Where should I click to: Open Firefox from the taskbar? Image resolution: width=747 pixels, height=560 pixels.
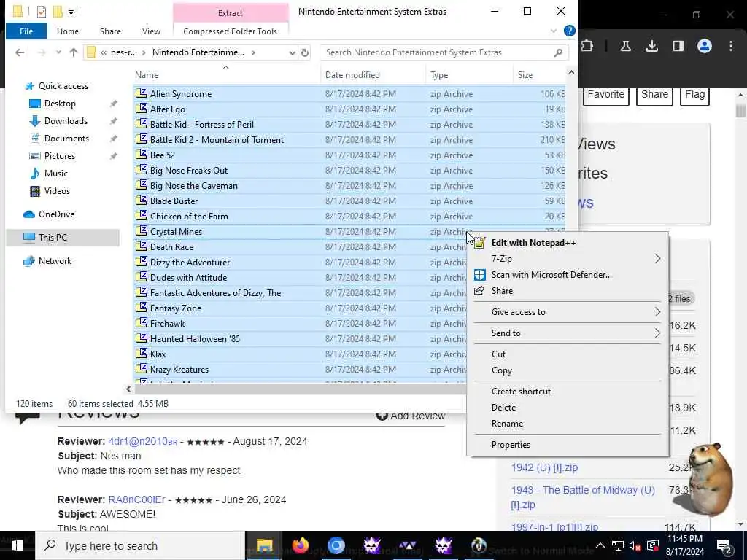[x=300, y=545]
